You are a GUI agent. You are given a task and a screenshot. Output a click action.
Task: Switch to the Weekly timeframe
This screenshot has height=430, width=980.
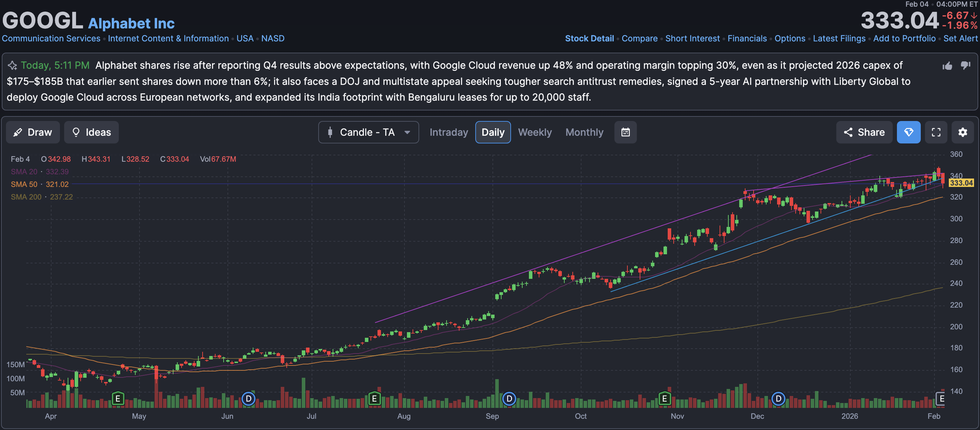(x=535, y=132)
